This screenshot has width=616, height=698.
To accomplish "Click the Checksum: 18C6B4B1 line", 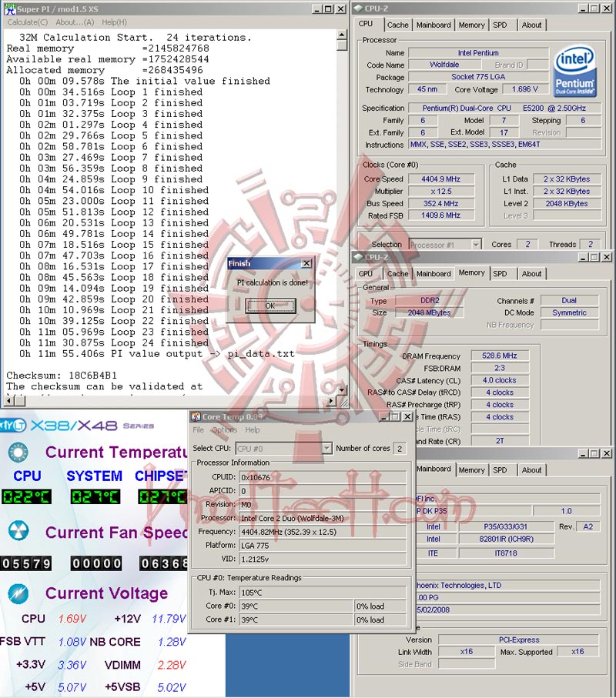I will (62, 376).
